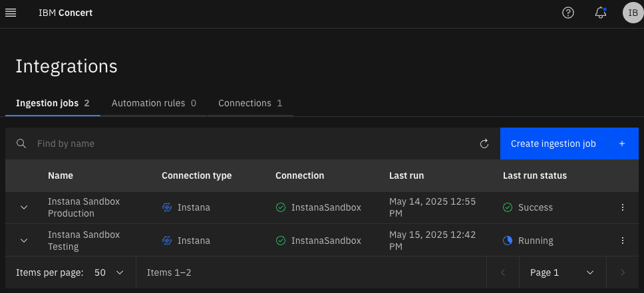Viewport: 644px width, 293px height.
Task: Open the help question mark icon
Action: click(568, 13)
